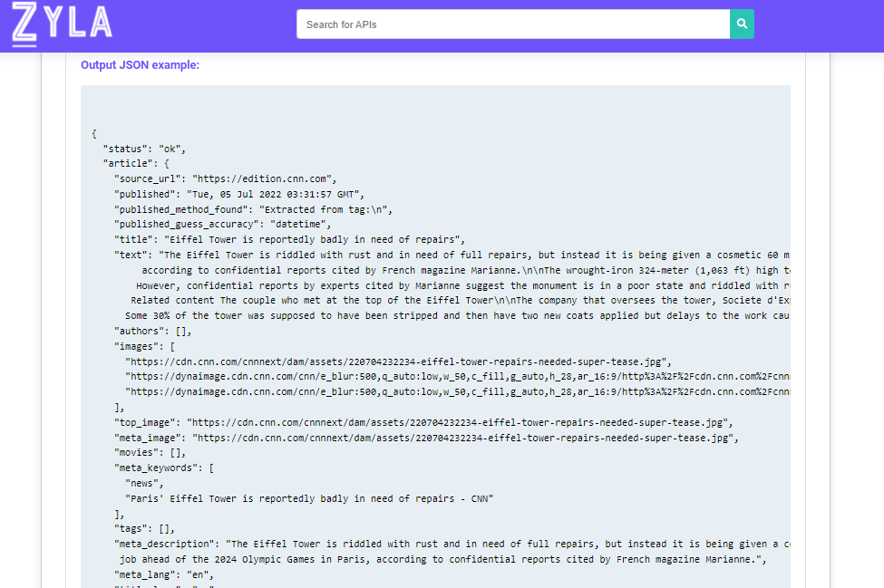Screen dimensions: 884x588
Task: Click the "top_image" URL line
Action: pos(423,422)
